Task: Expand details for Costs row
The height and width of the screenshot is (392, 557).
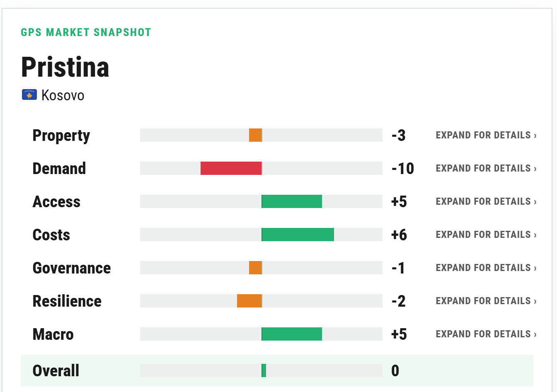Action: pos(486,235)
